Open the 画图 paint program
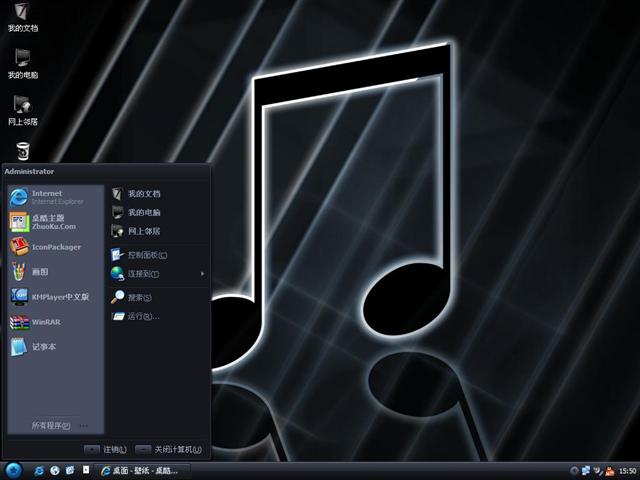The width and height of the screenshot is (640, 480). (x=40, y=272)
